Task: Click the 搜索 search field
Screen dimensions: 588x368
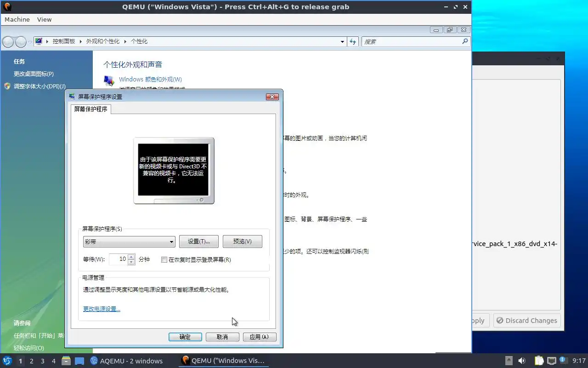Action: pos(411,42)
